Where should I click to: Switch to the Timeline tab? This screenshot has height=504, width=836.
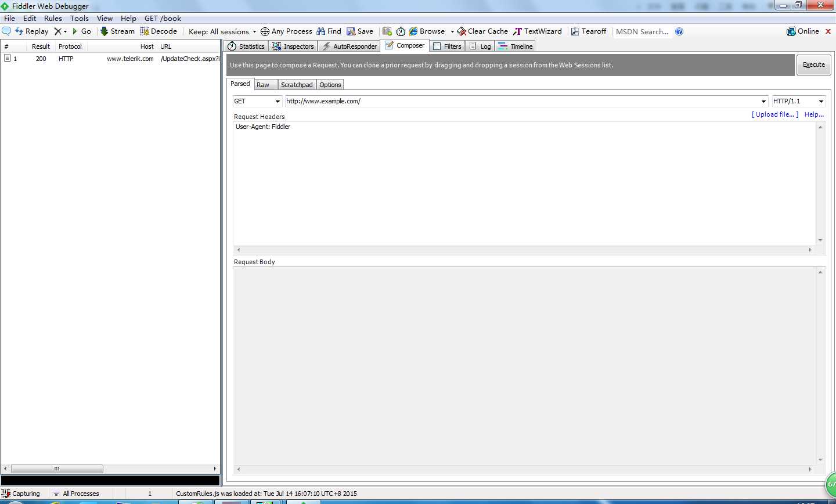pos(516,46)
